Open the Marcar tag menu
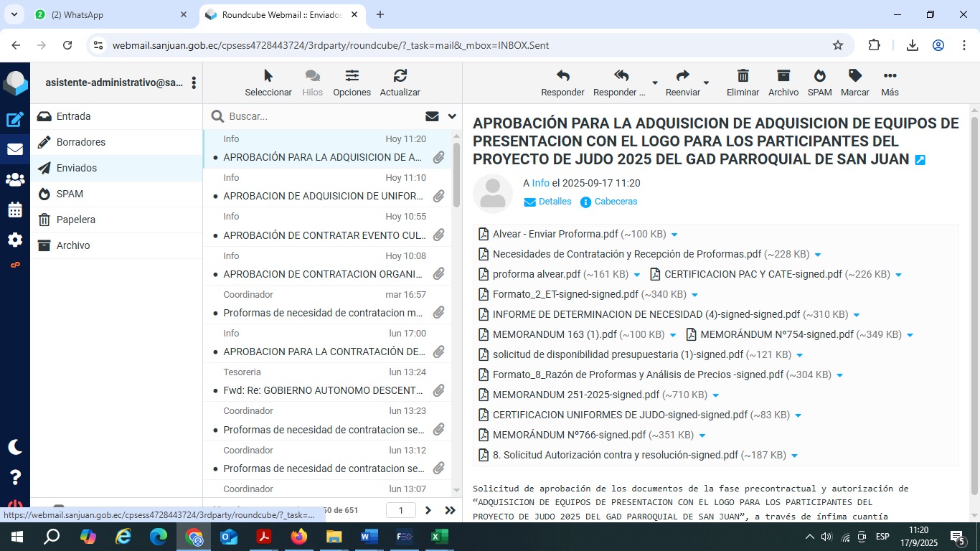 854,76
